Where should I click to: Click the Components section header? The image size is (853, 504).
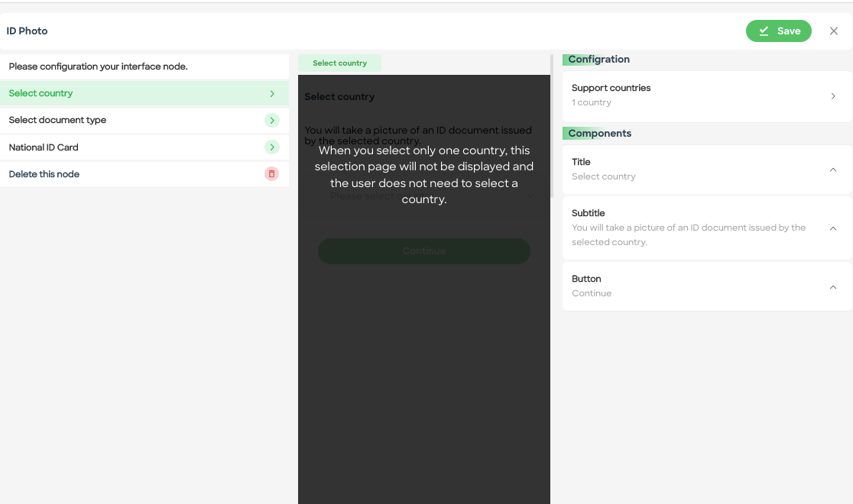point(599,133)
